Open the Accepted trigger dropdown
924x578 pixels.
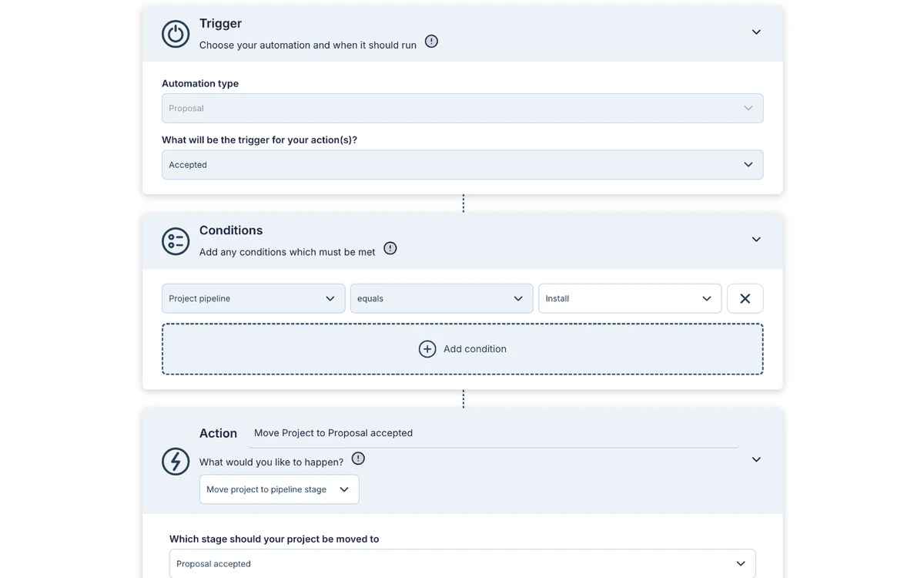click(462, 165)
